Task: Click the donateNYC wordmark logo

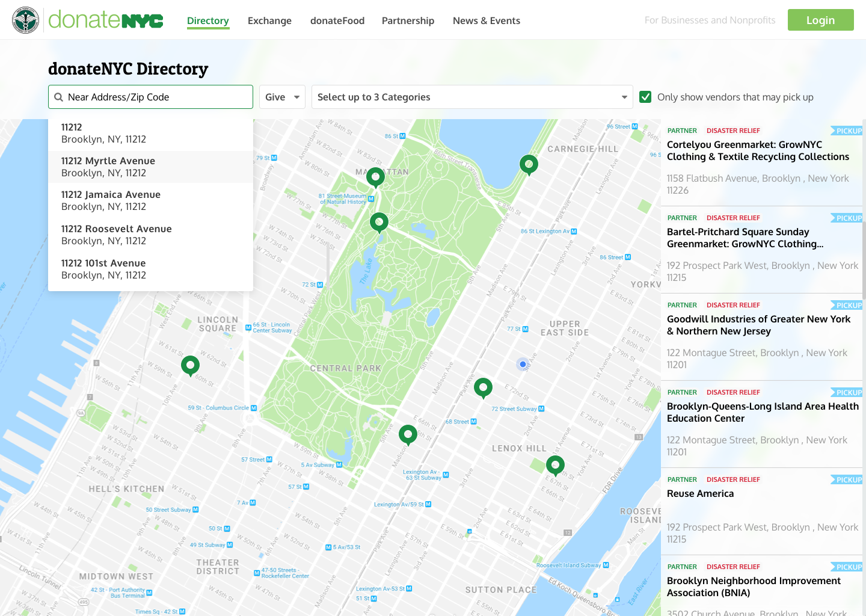Action: [x=106, y=20]
